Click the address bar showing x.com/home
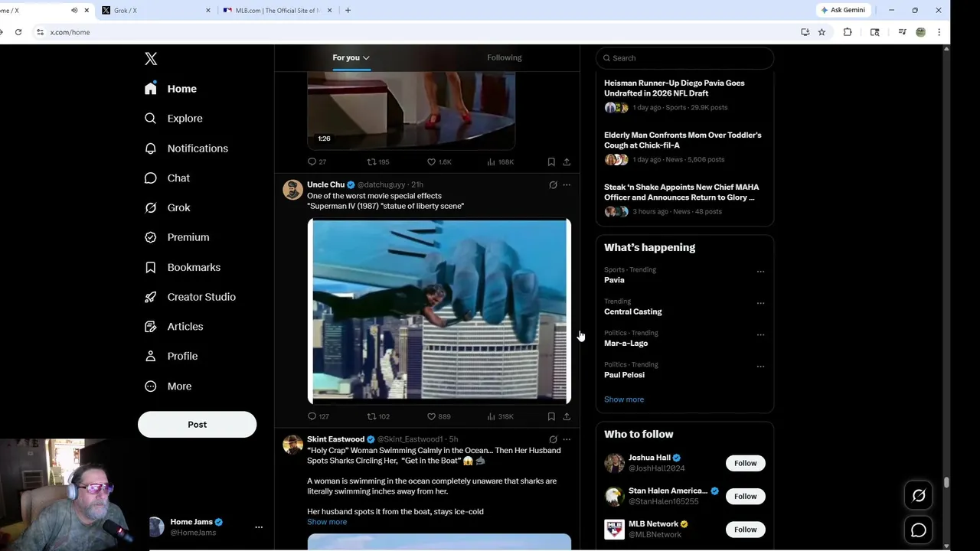The width and height of the screenshot is (980, 551). point(413,32)
